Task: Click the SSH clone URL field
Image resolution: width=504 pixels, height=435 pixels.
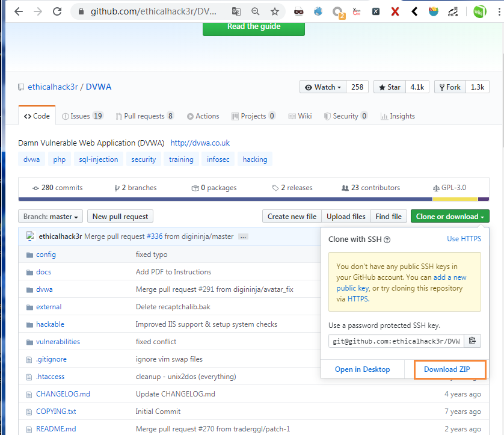Action: click(x=396, y=341)
